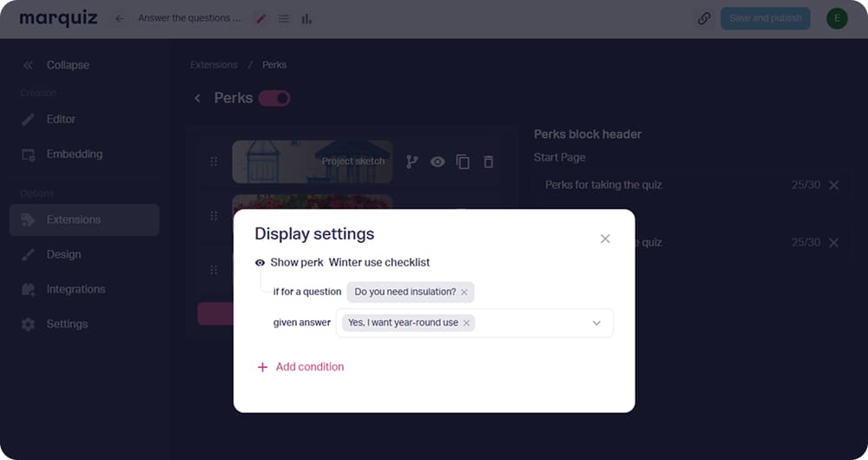Close the Display settings dialog
Viewport: 868px width, 460px height.
pos(605,239)
